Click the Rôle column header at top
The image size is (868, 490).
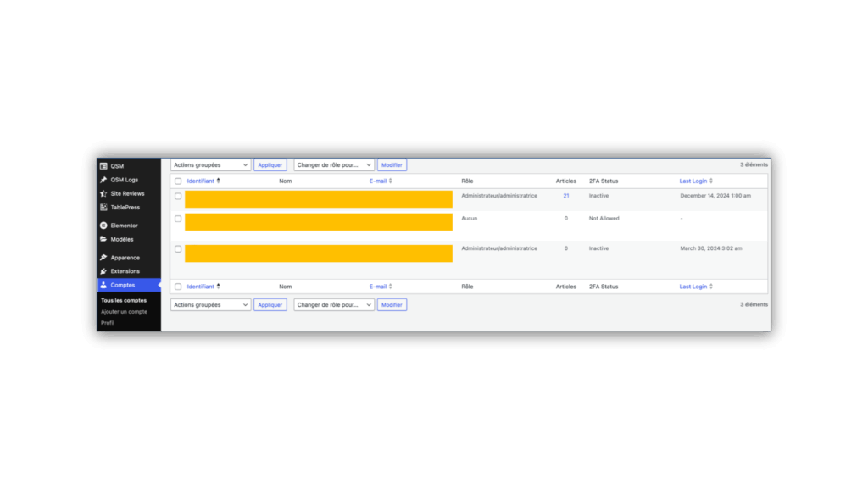[x=467, y=181]
